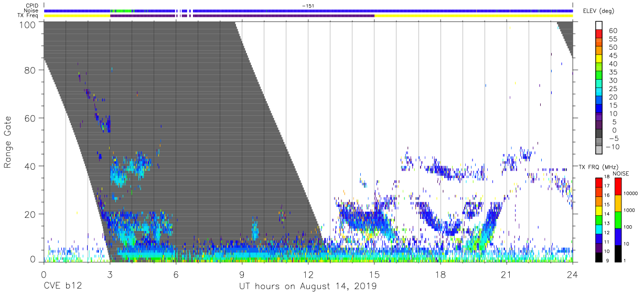Click the '6' tick label on the time axis

[x=176, y=274]
